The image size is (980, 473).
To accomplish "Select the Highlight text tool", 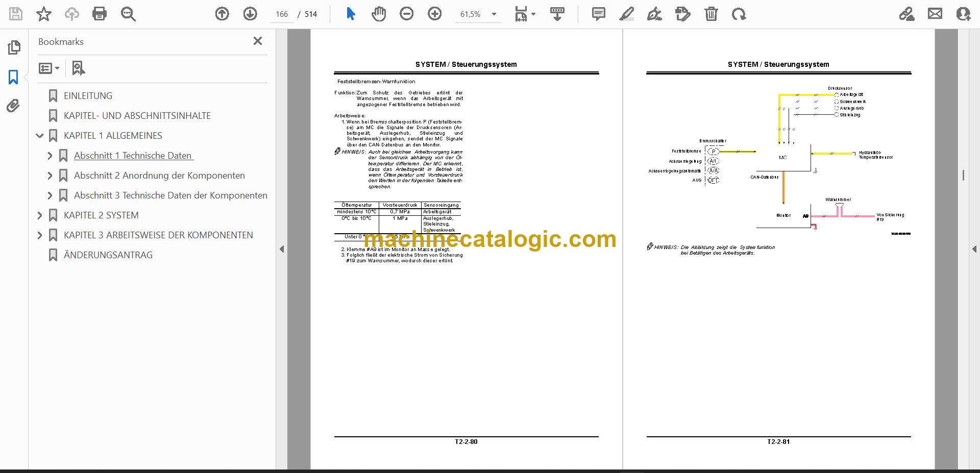I will 627,14.
